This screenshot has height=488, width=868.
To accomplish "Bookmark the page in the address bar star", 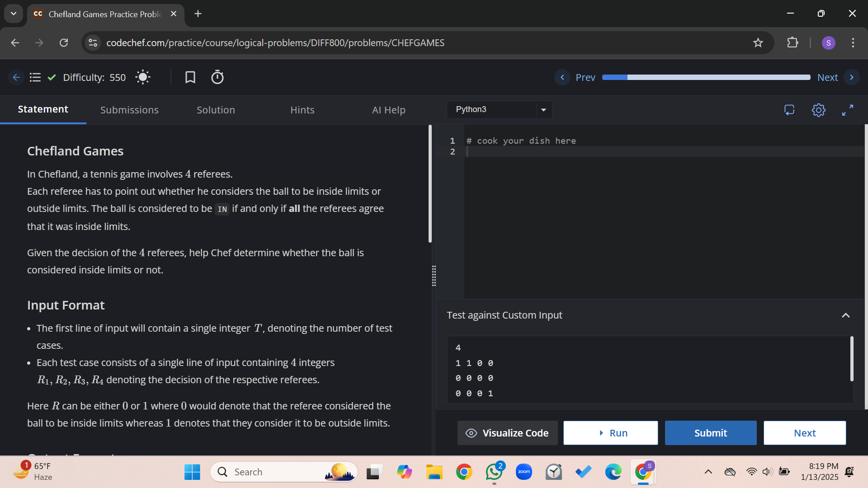I will point(758,42).
